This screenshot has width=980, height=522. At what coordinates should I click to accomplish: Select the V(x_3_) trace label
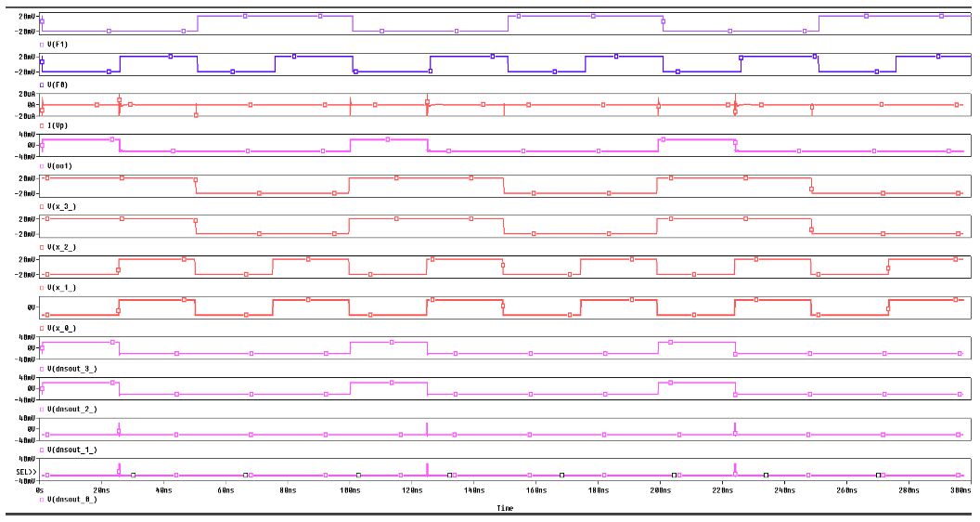(x=62, y=206)
